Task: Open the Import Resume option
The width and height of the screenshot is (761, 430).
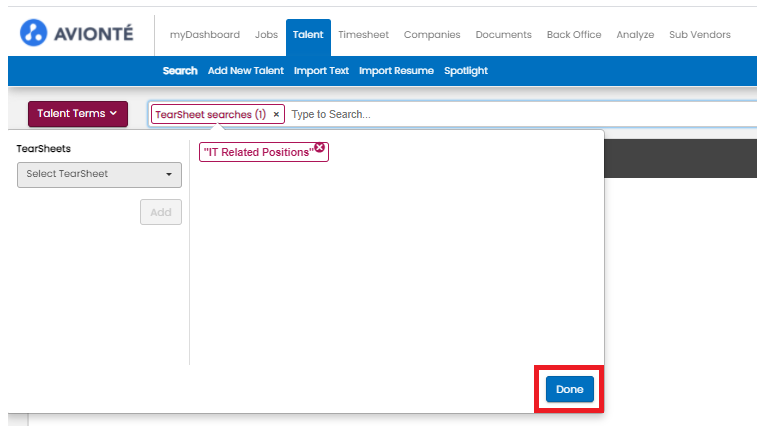Action: (x=397, y=71)
